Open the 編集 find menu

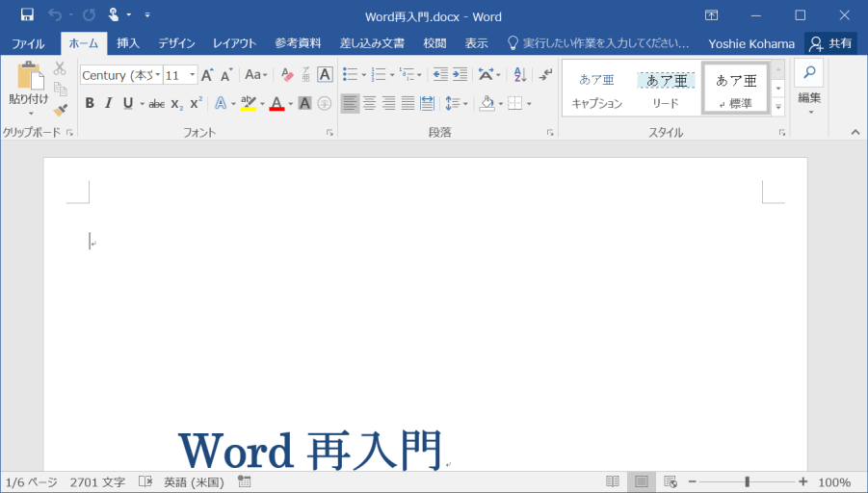click(x=809, y=89)
